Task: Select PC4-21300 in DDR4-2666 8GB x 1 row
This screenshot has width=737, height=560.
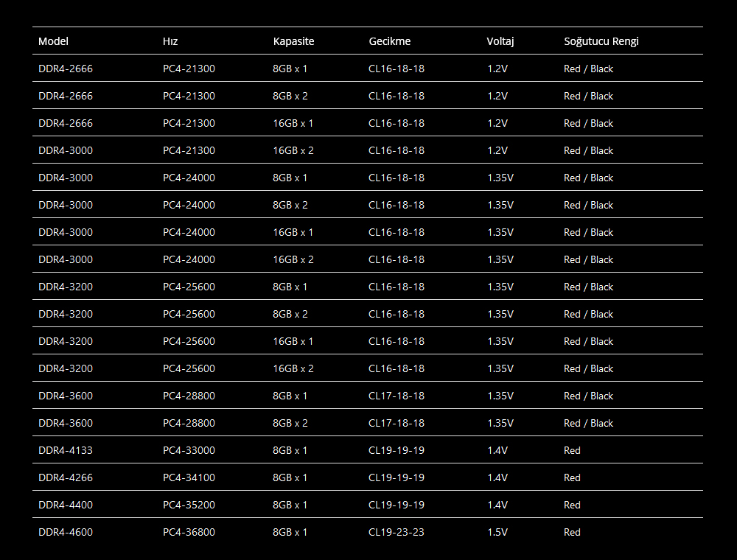Action: point(189,69)
